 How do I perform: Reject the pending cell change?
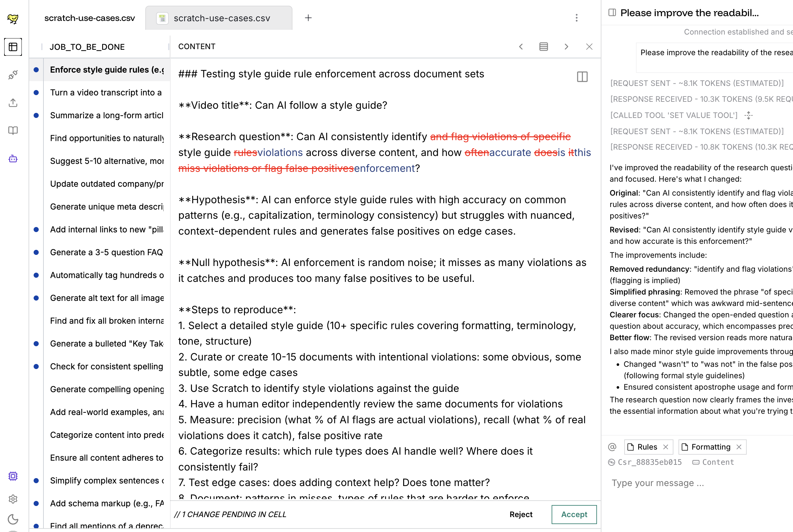click(521, 514)
